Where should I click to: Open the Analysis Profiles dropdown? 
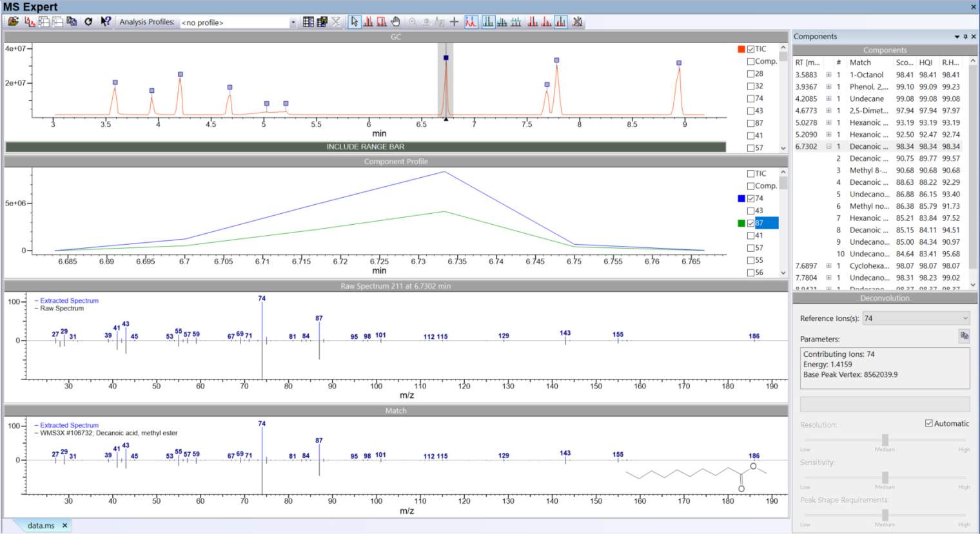click(x=293, y=21)
